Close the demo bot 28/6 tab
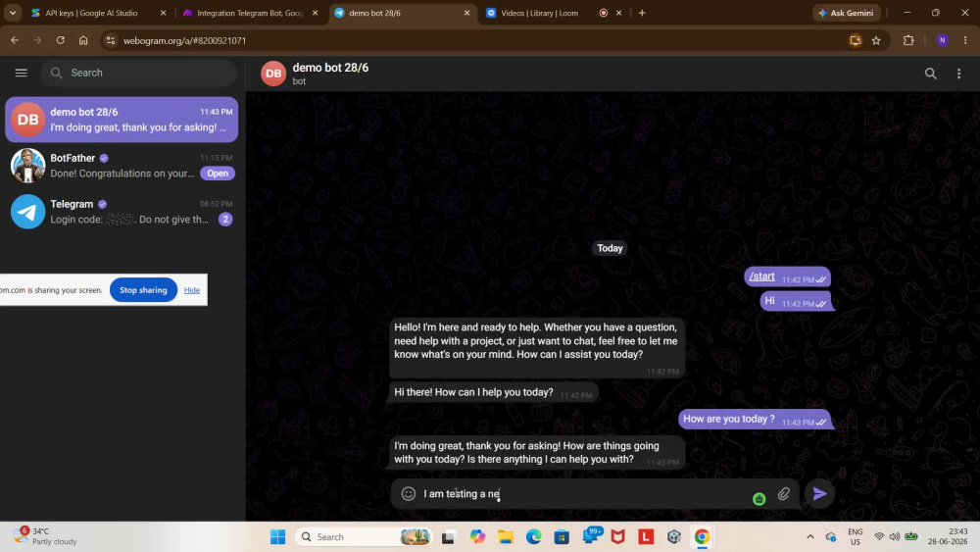This screenshot has height=552, width=980. pyautogui.click(x=466, y=13)
